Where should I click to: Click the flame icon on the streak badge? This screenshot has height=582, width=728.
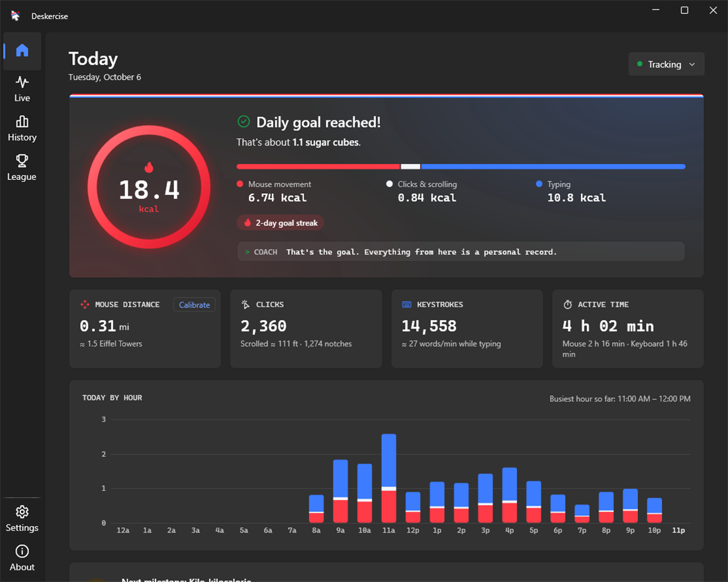[x=248, y=223]
